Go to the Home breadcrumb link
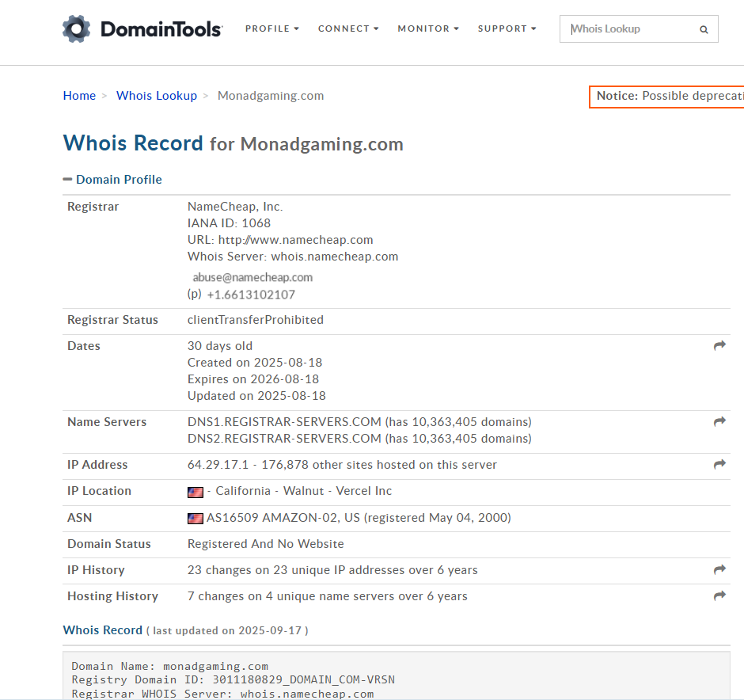 (79, 95)
